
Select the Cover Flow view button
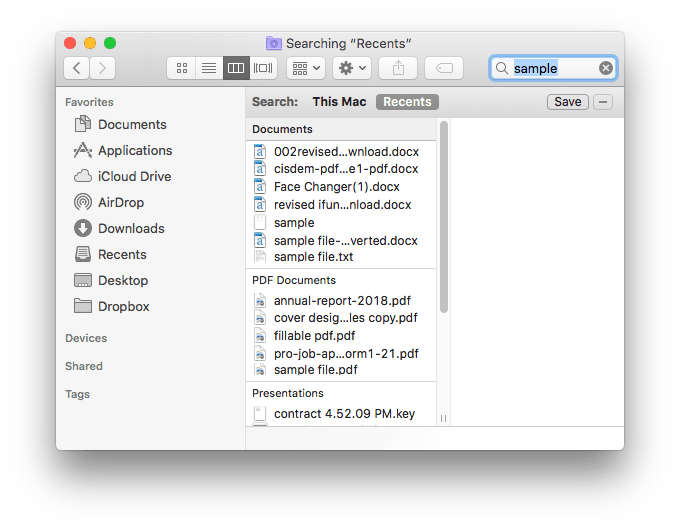[x=264, y=68]
